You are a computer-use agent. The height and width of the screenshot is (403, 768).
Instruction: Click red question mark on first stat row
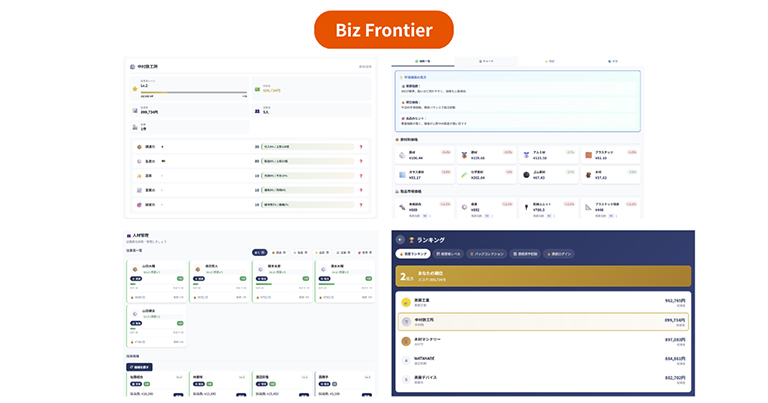click(360, 146)
